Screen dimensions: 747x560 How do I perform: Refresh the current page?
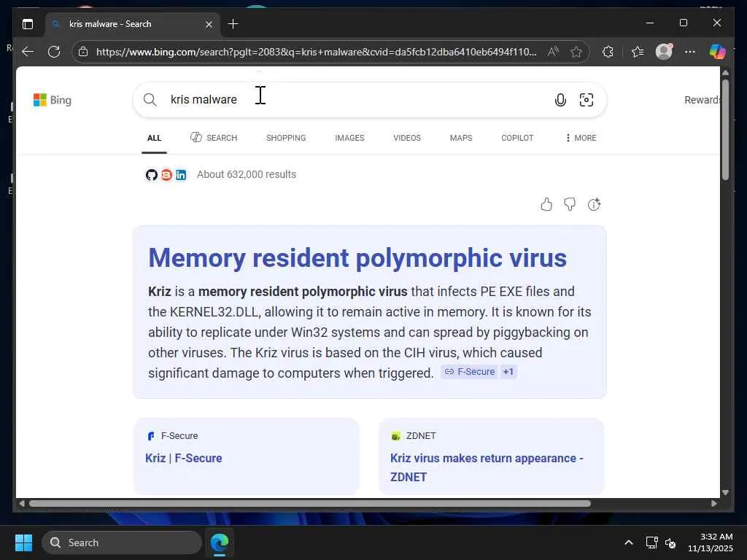point(54,52)
